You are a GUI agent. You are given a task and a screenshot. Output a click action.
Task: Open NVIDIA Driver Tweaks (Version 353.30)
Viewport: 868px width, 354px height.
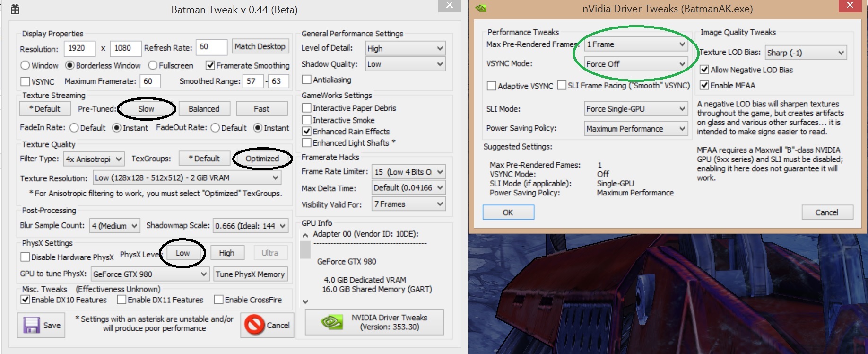374,322
